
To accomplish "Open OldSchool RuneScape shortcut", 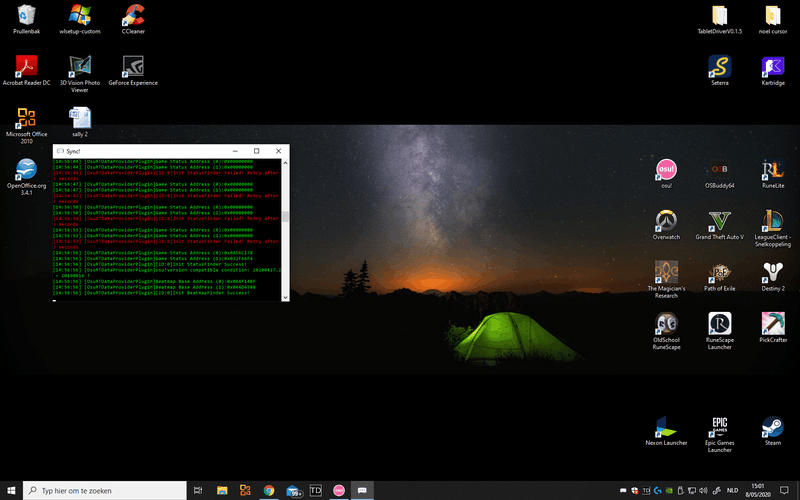I will coord(666,332).
